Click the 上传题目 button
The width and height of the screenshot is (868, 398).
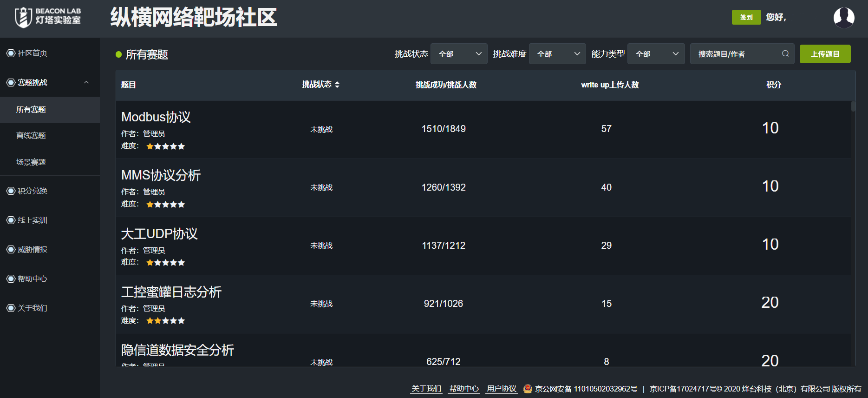click(x=825, y=54)
